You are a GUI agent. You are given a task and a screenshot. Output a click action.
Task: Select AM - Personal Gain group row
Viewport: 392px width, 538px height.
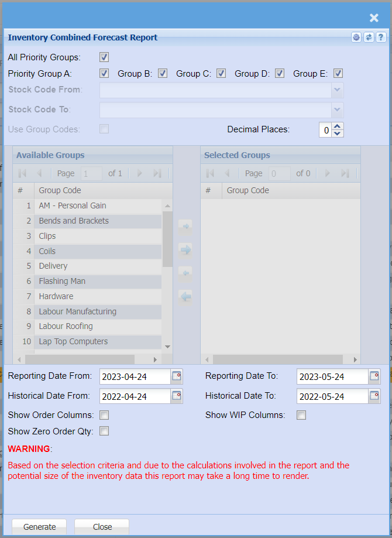(87, 205)
